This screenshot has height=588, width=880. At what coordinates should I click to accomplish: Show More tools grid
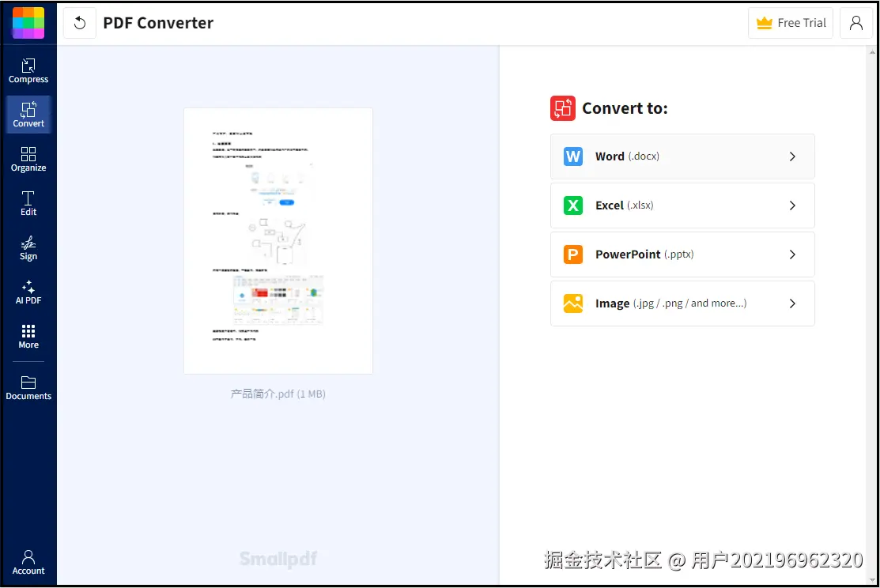[28, 337]
